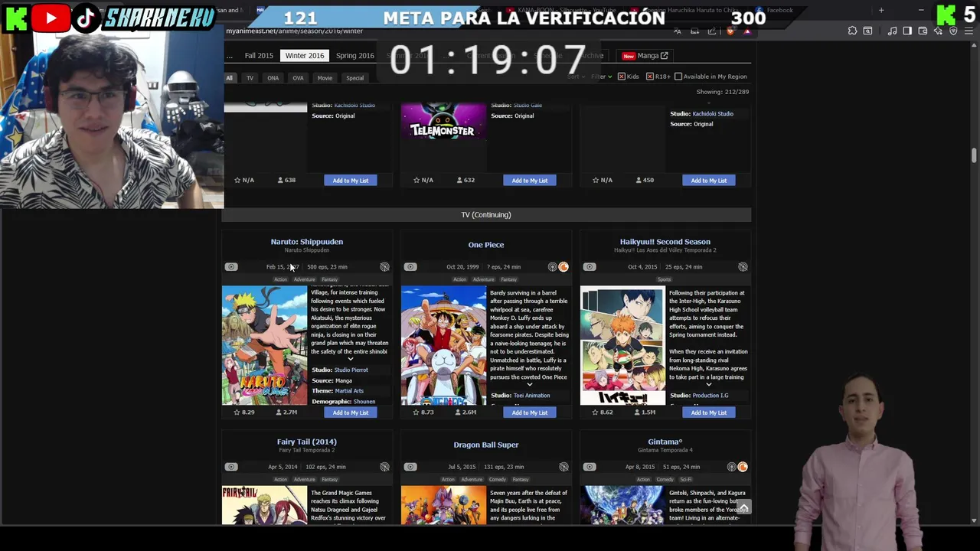This screenshot has width=980, height=551.
Task: Open the Production I.G studio link
Action: click(x=710, y=396)
